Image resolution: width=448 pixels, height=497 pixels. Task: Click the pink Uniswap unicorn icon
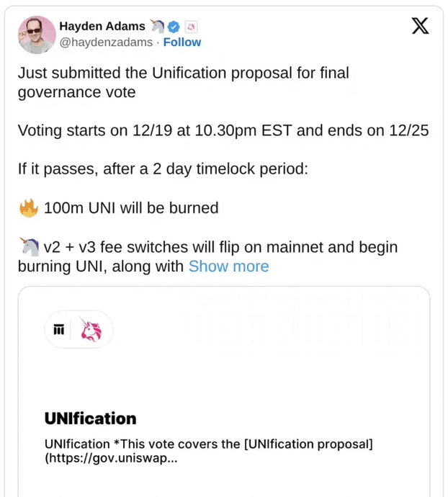(91, 329)
